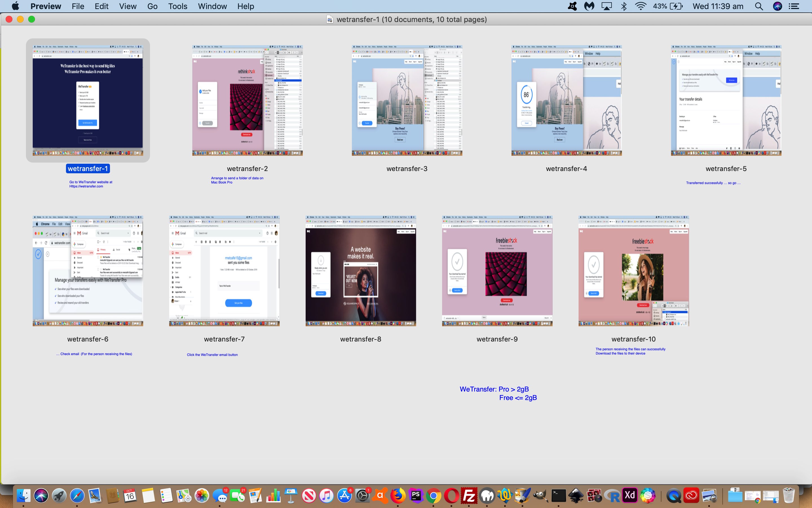Open iTunes music icon in Dock

click(326, 496)
